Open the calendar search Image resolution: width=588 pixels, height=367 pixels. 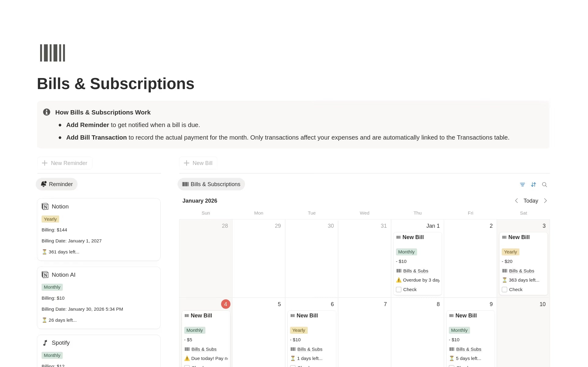coord(545,184)
